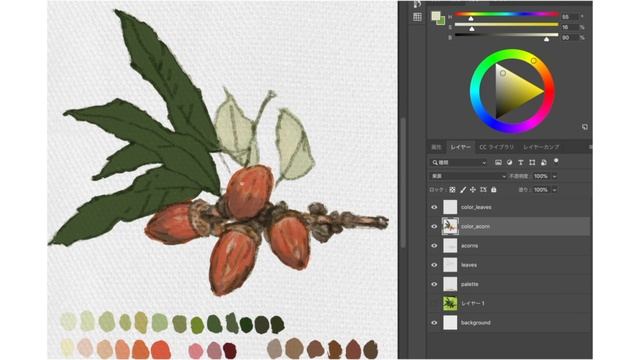
Task: Hide the background layer
Action: coord(434,322)
